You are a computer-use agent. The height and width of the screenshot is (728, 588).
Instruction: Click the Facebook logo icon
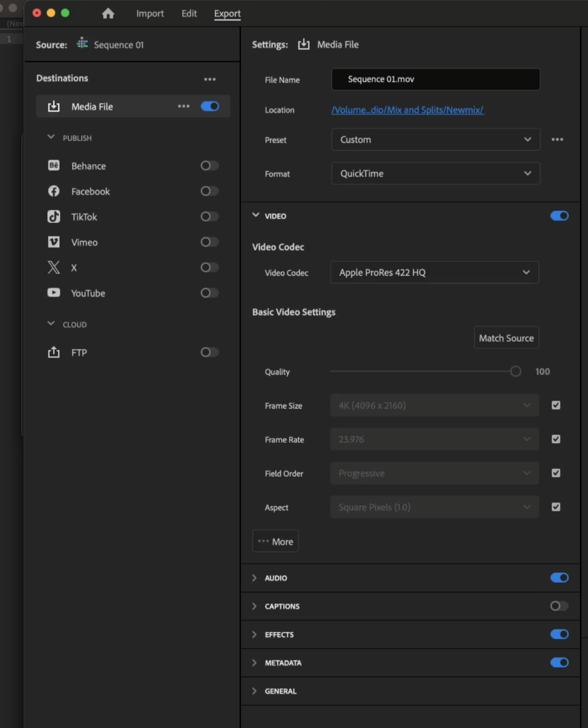point(54,191)
